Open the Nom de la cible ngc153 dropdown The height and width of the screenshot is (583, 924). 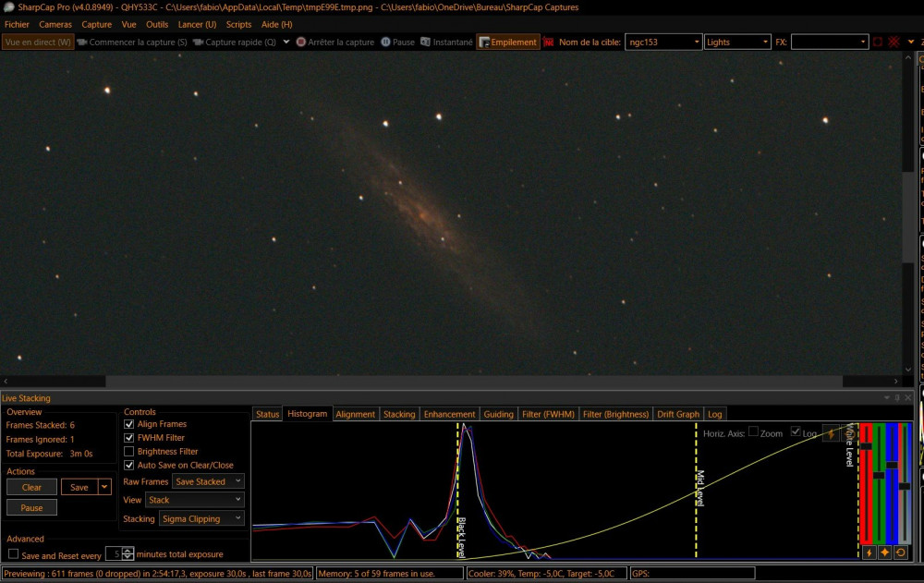[663, 42]
